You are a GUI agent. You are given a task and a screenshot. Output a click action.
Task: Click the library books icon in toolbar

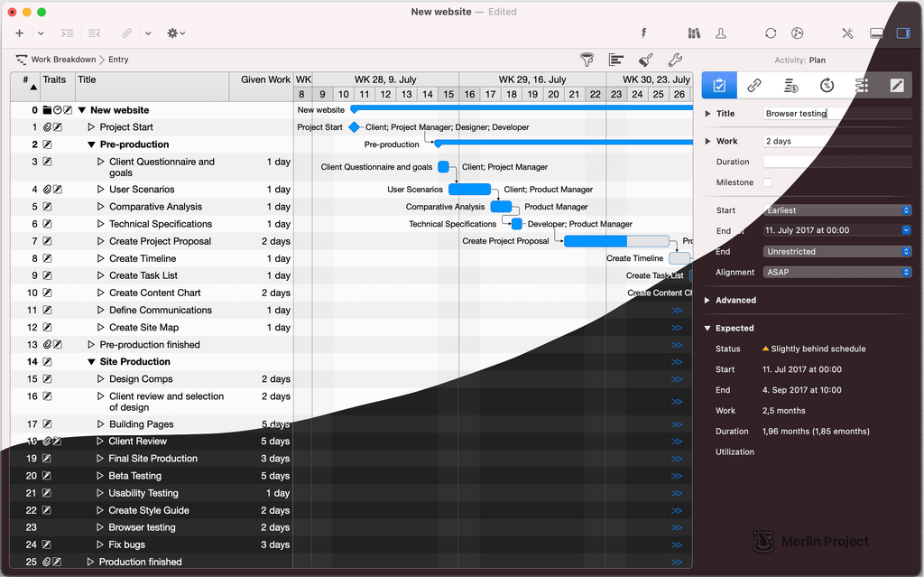tap(693, 33)
